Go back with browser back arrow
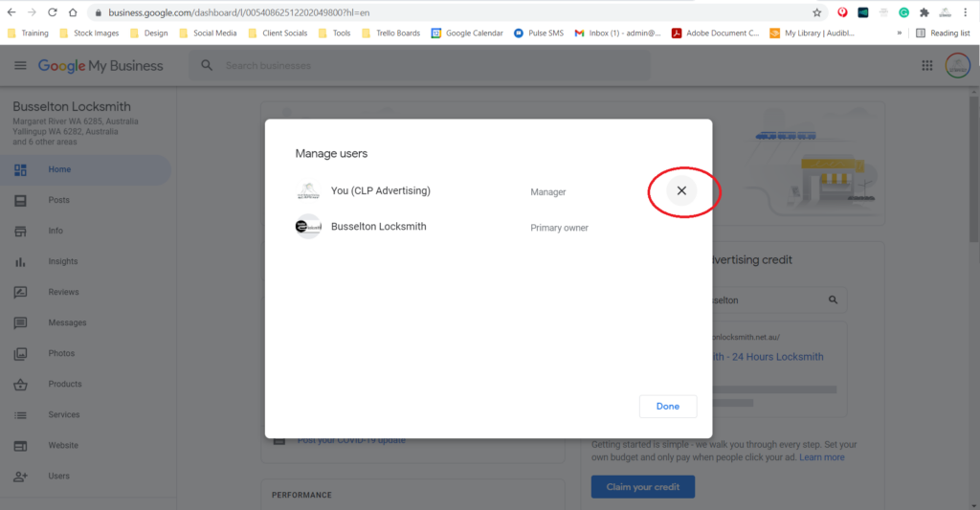Screen dimensions: 980x510 tap(11, 12)
